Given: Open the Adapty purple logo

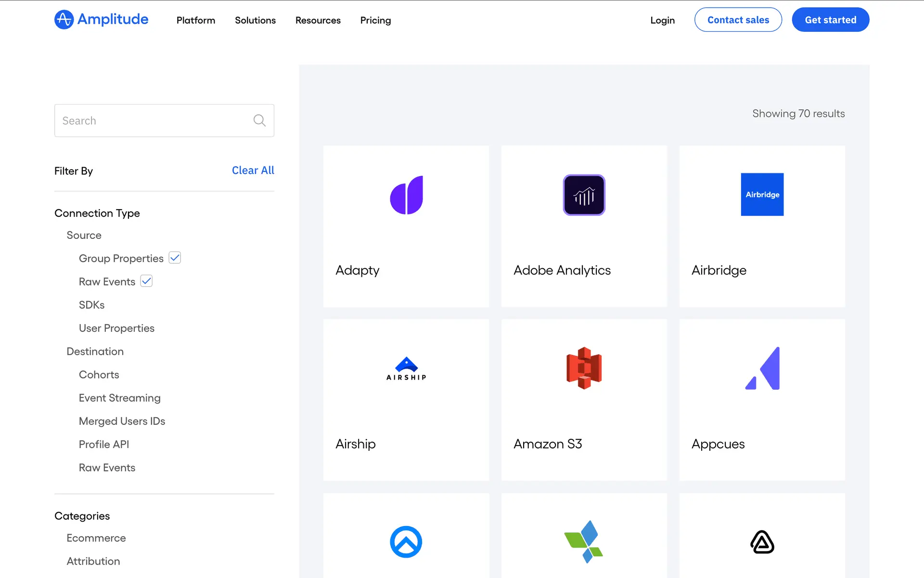Looking at the screenshot, I should point(406,195).
